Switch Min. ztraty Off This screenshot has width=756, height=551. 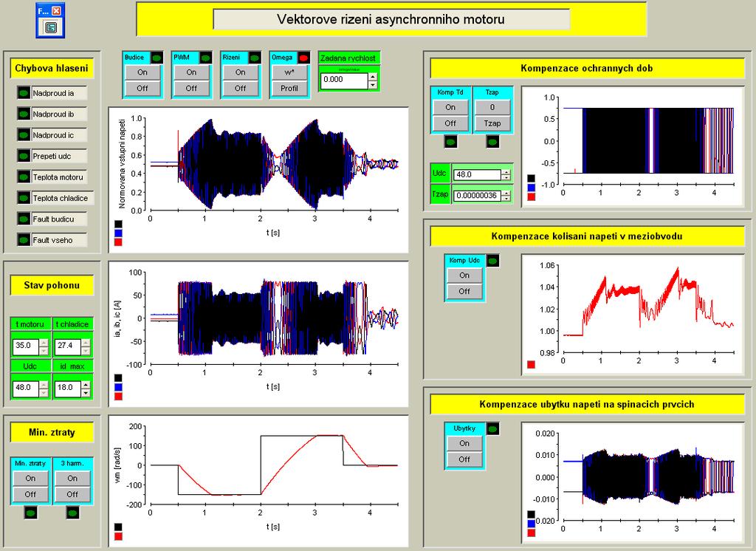[x=30, y=495]
